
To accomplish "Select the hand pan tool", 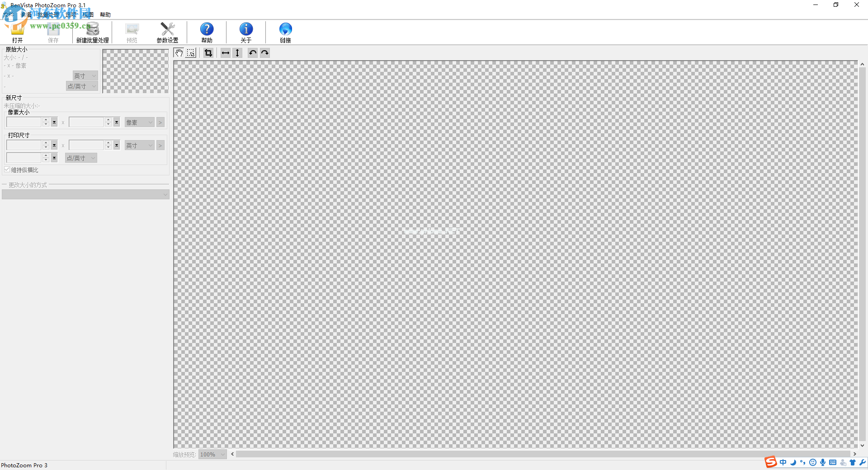I will (x=179, y=53).
